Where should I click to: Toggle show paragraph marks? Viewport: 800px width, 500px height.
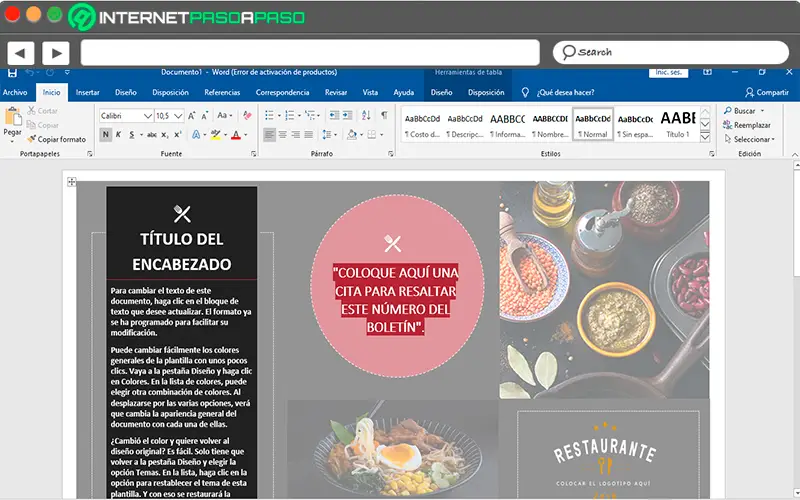coord(384,116)
